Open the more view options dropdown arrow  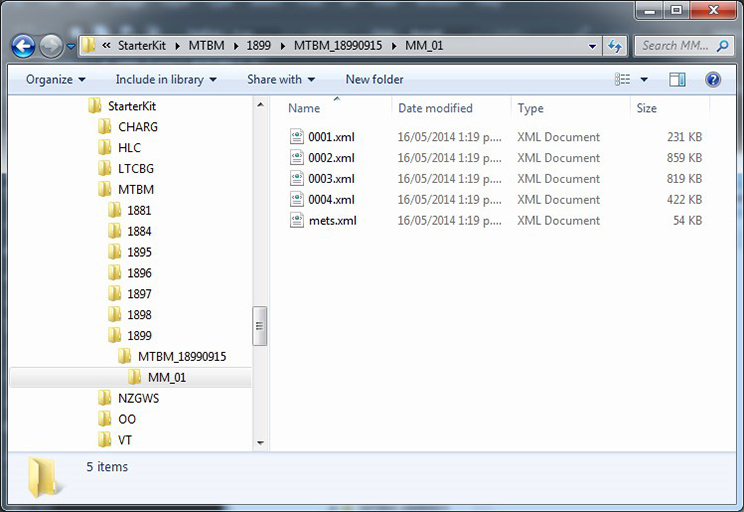644,79
